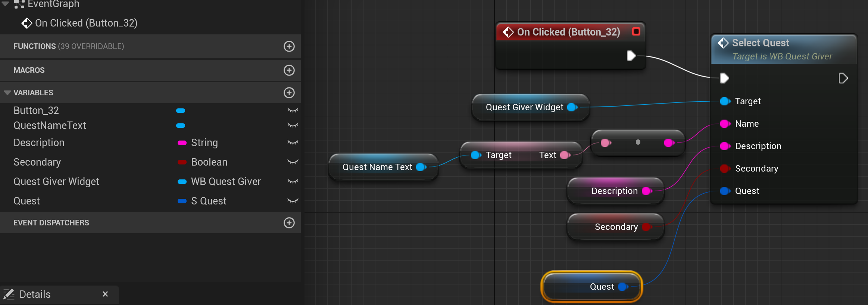Select the Macros section header

coord(150,70)
